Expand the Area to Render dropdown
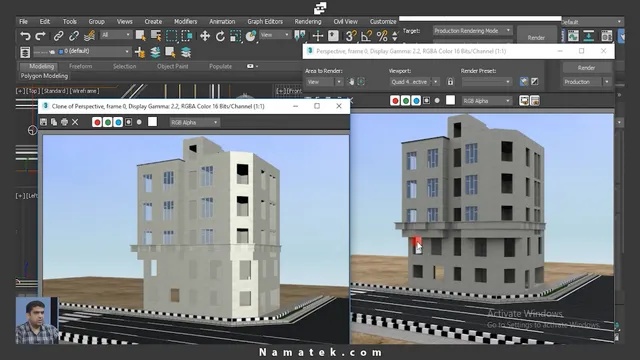The image size is (640, 360). point(324,82)
